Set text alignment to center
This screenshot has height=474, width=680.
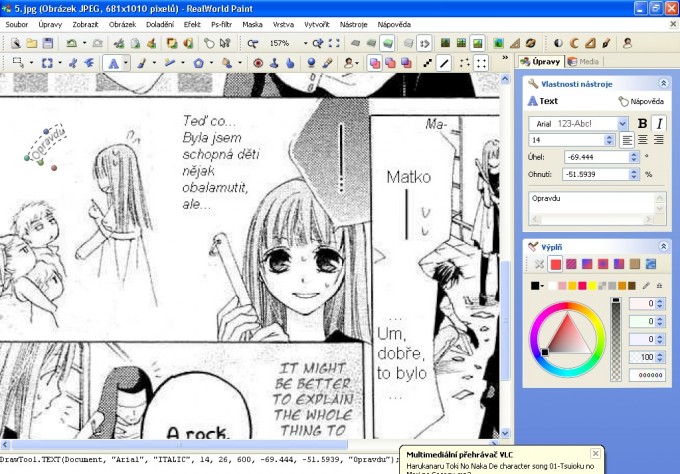point(643,140)
